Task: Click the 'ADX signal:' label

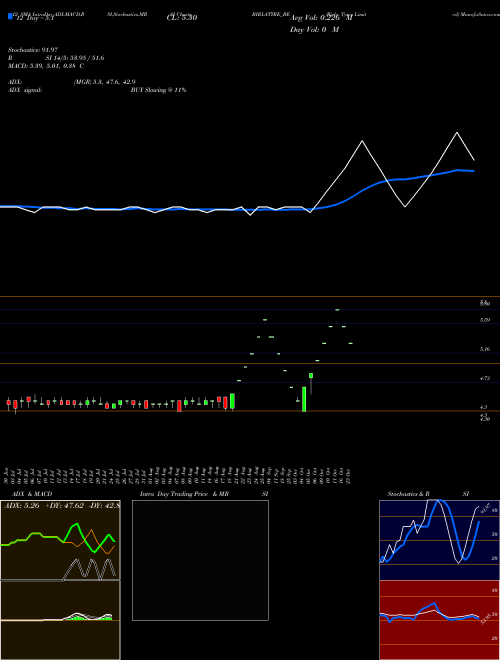Action: [x=25, y=90]
